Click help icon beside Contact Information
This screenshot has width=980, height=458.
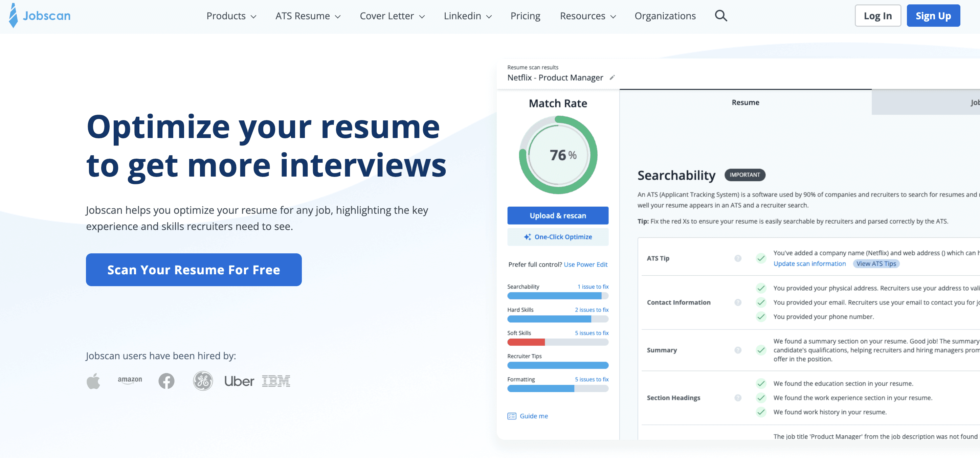tap(738, 302)
